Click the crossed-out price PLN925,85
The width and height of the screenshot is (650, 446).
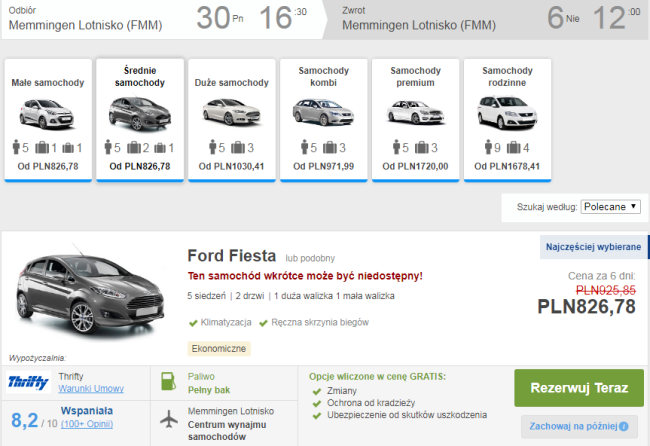pos(606,290)
